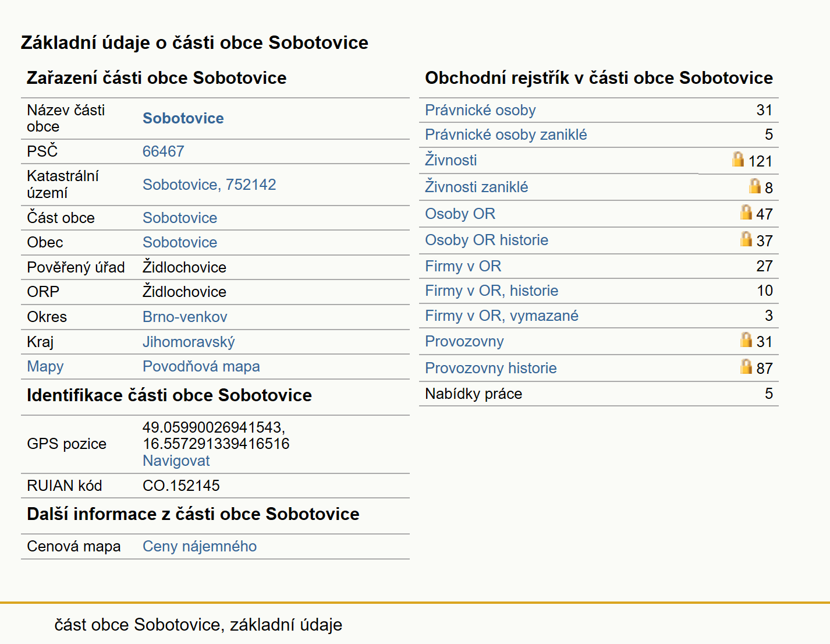
Task: Select Firmy v OR, vymazané link
Action: (502, 316)
